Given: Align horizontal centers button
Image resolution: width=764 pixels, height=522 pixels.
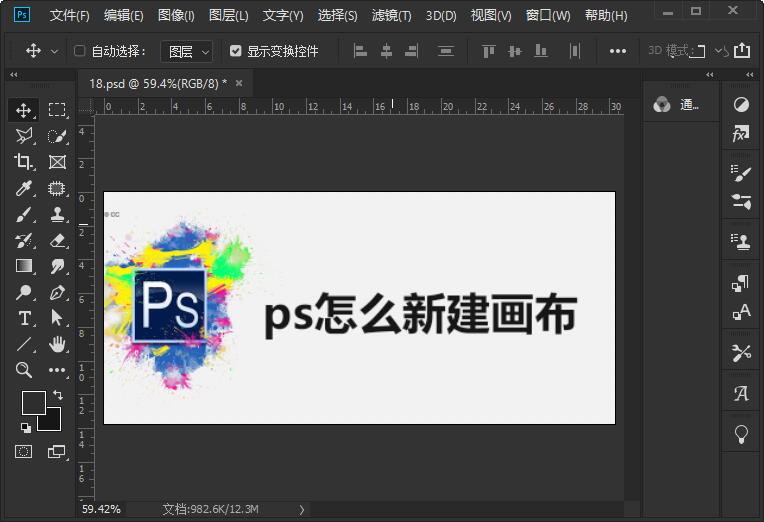Looking at the screenshot, I should (386, 51).
